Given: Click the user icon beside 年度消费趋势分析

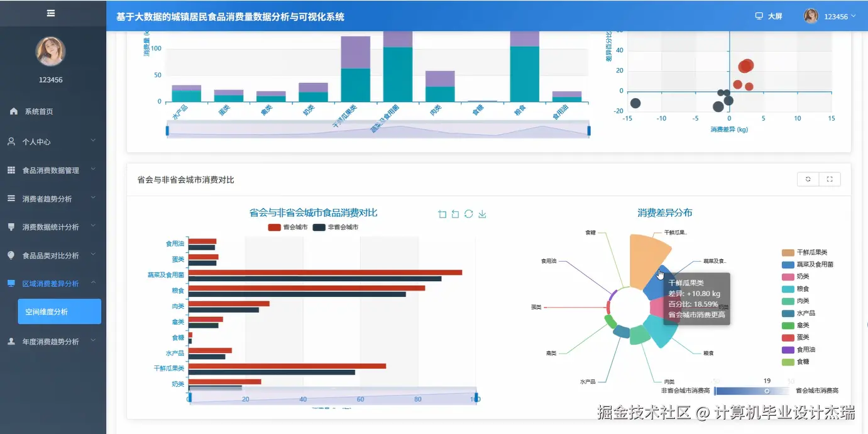Looking at the screenshot, I should tap(11, 342).
